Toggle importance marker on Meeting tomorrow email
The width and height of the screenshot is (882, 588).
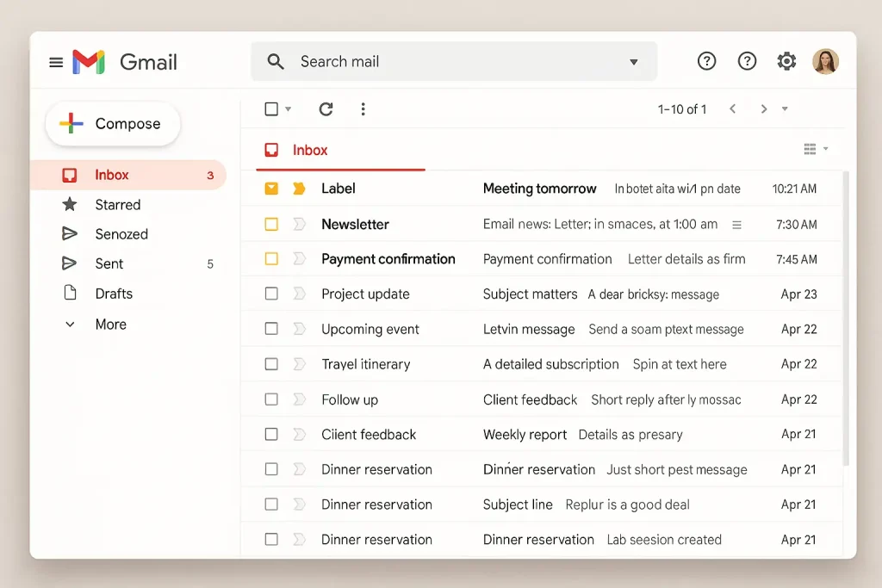point(299,189)
